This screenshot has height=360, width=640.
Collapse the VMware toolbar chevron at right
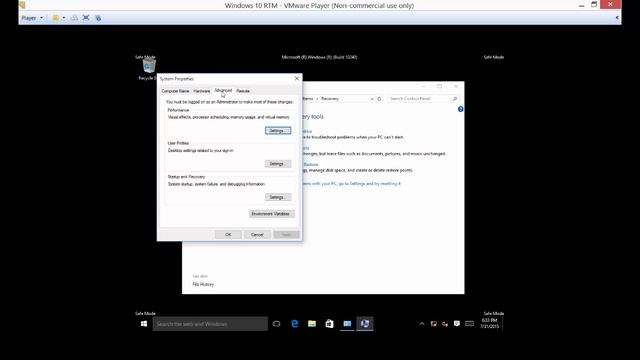click(617, 18)
